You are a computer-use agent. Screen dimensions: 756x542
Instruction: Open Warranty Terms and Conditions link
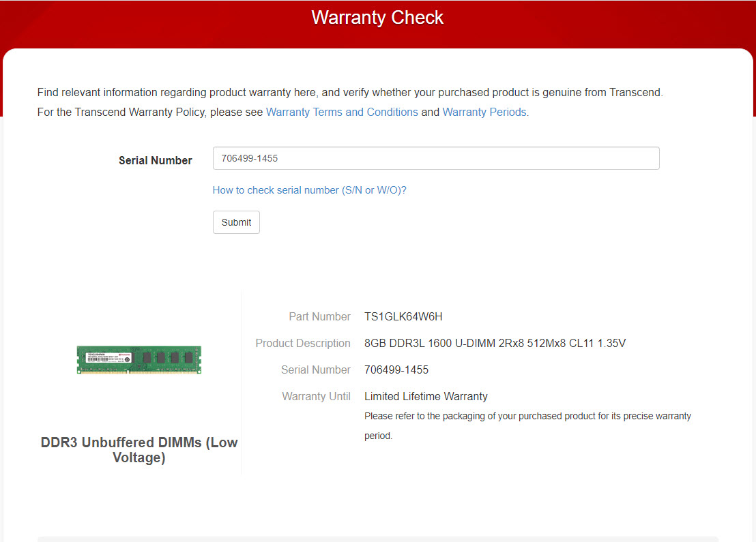pos(342,112)
